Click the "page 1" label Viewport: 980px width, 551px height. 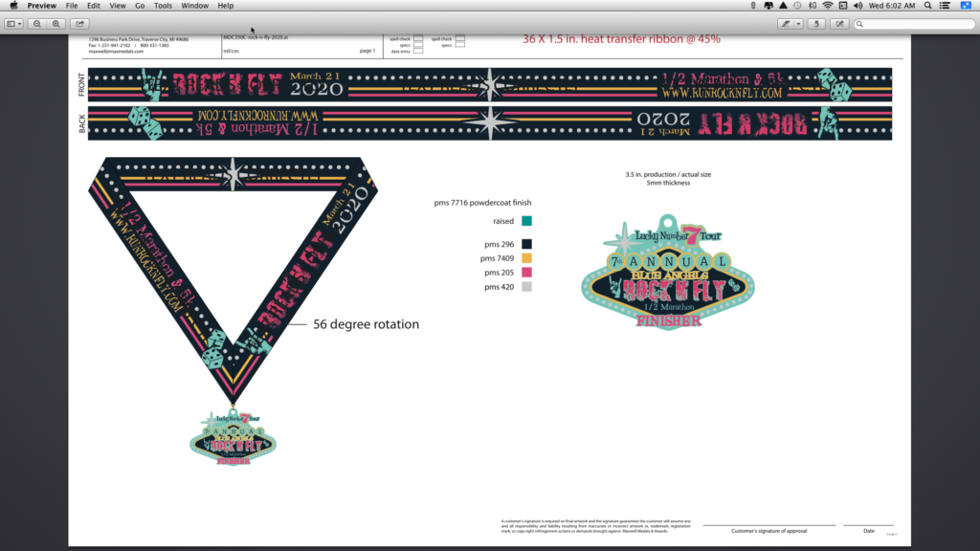click(x=367, y=51)
